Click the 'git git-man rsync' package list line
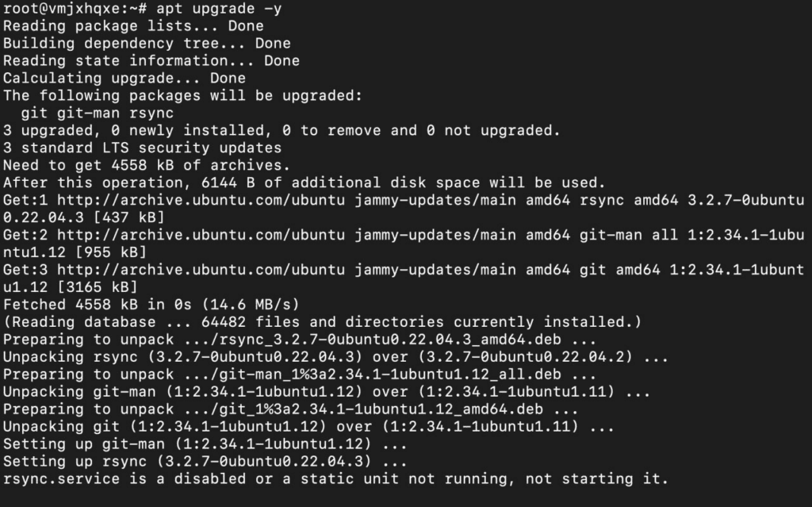The width and height of the screenshot is (812, 507). tap(97, 113)
